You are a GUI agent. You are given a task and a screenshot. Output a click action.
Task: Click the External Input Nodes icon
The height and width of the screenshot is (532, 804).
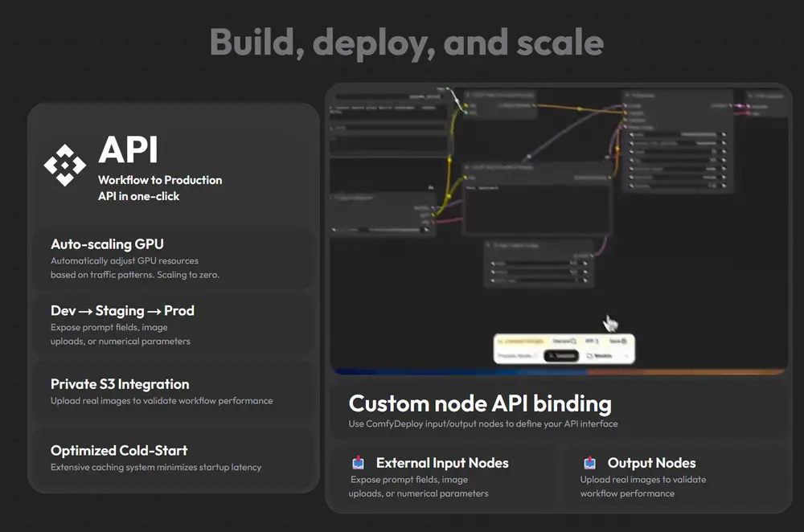click(359, 463)
